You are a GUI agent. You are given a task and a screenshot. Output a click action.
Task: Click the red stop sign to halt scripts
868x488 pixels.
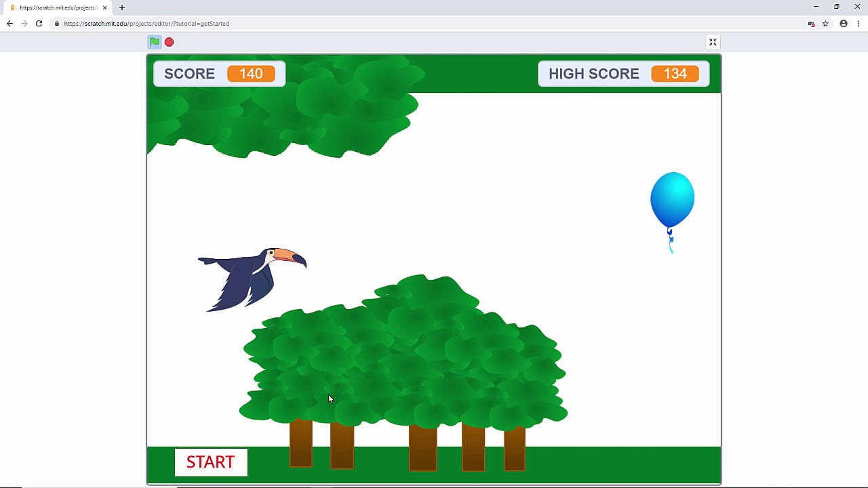coord(169,41)
